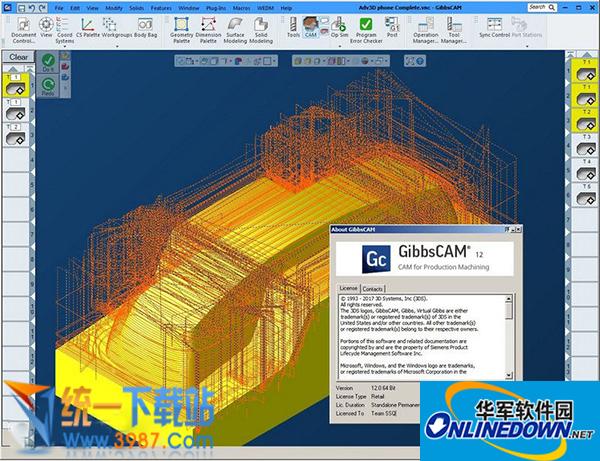Click the red-blue sphere render icon
The height and width of the screenshot is (461, 600).
[x=238, y=61]
